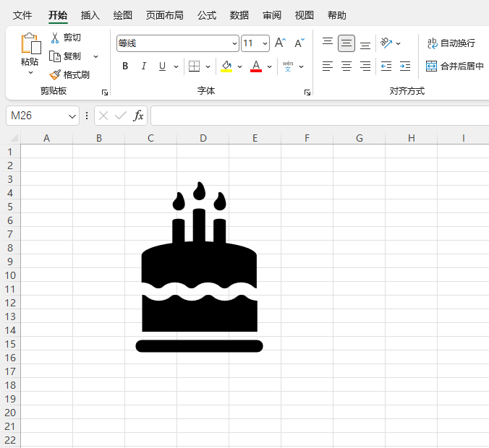
Task: Switch to the 页面布局 tab
Action: [165, 15]
